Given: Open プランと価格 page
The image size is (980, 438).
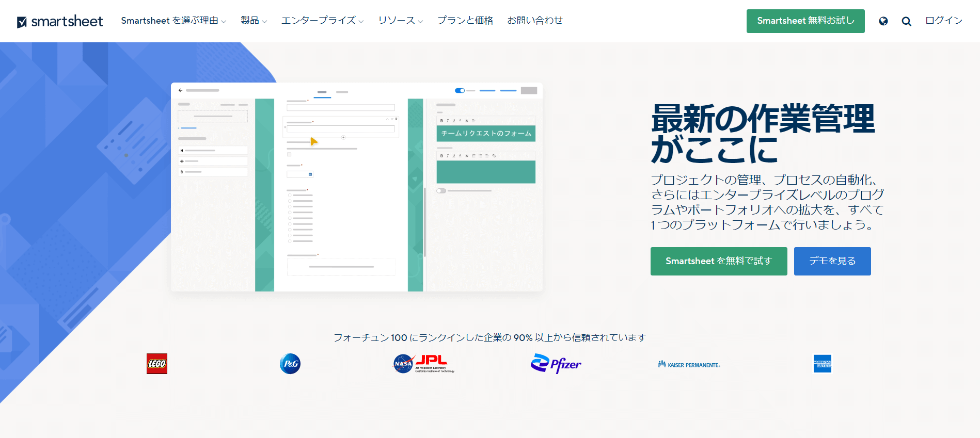Looking at the screenshot, I should coord(465,21).
